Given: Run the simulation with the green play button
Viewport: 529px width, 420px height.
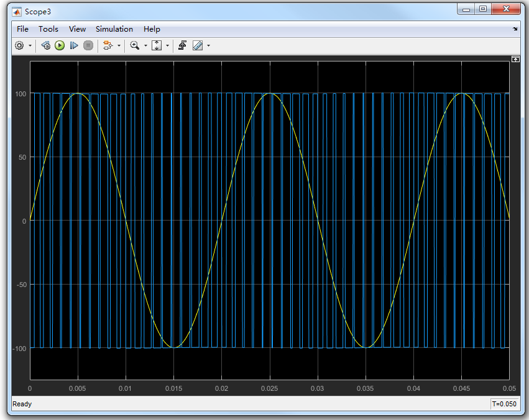Looking at the screenshot, I should [60, 45].
